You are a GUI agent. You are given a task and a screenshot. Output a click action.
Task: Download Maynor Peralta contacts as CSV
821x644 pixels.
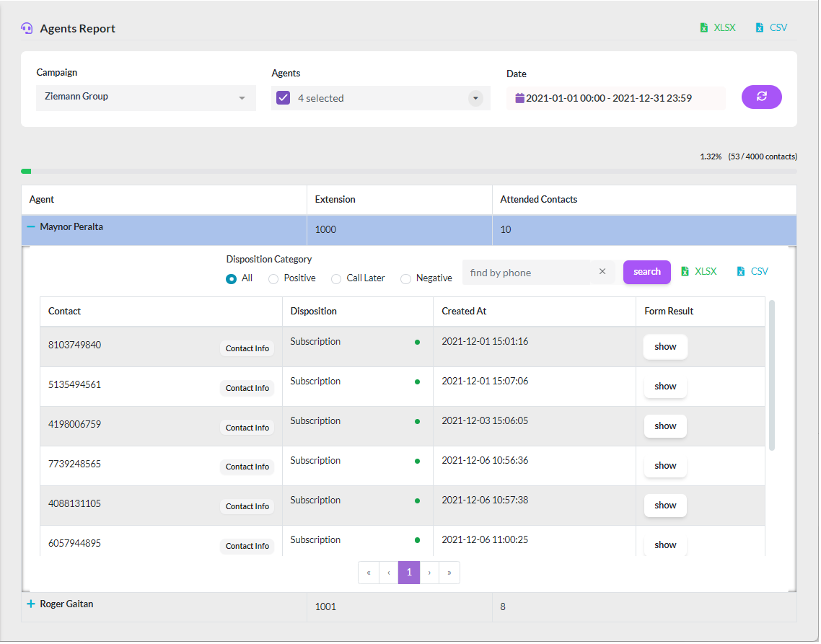click(752, 272)
